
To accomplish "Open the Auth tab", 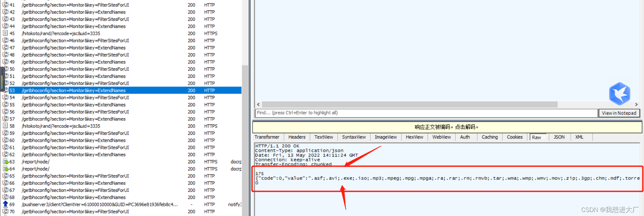I will (465, 137).
